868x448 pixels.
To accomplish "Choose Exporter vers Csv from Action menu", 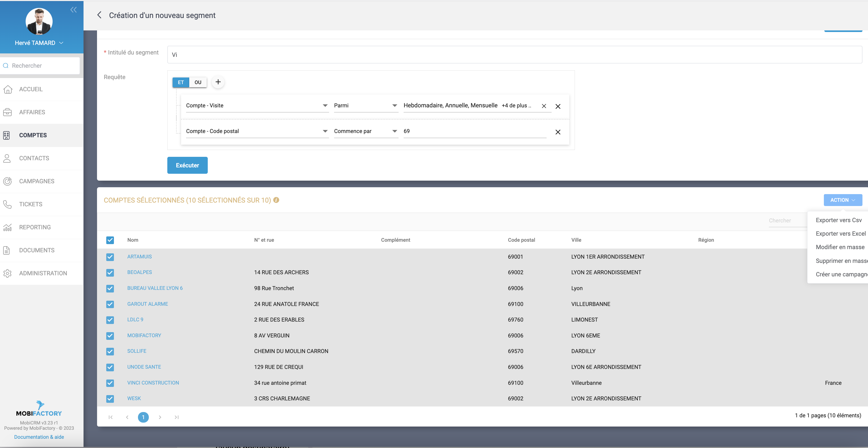I will tap(838, 220).
